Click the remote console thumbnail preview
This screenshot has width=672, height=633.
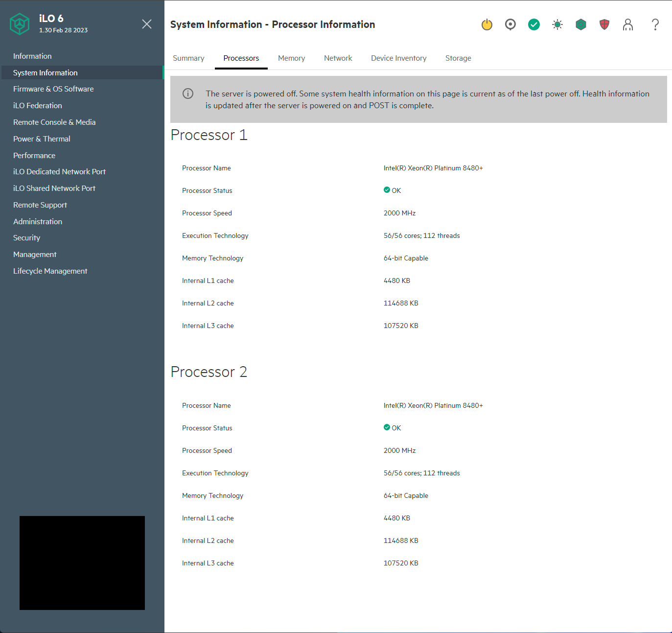click(82, 563)
